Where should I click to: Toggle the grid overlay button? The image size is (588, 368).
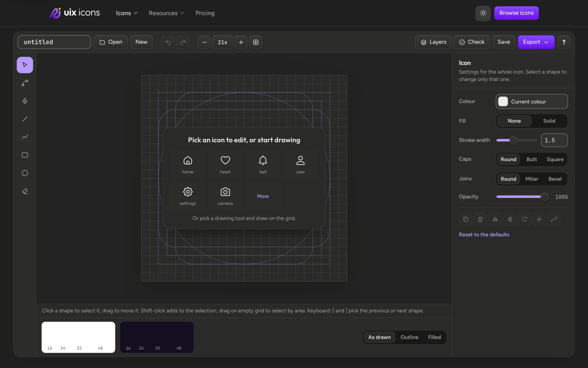256,42
